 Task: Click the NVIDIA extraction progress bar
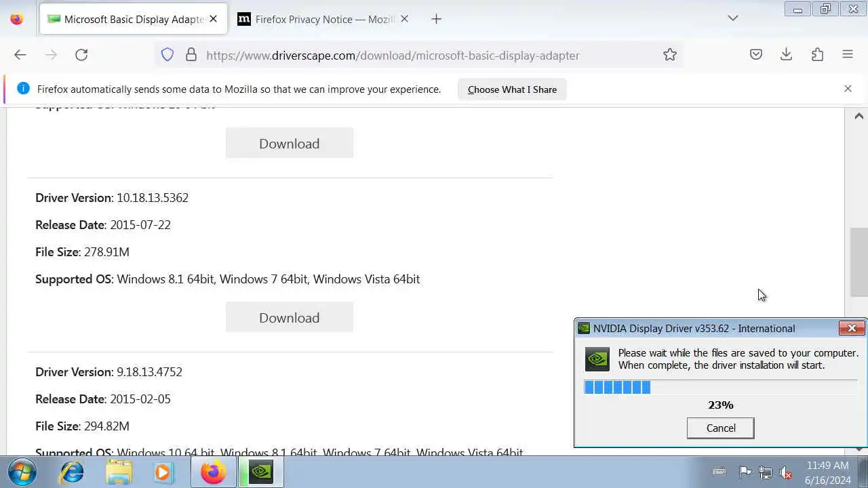(x=721, y=387)
